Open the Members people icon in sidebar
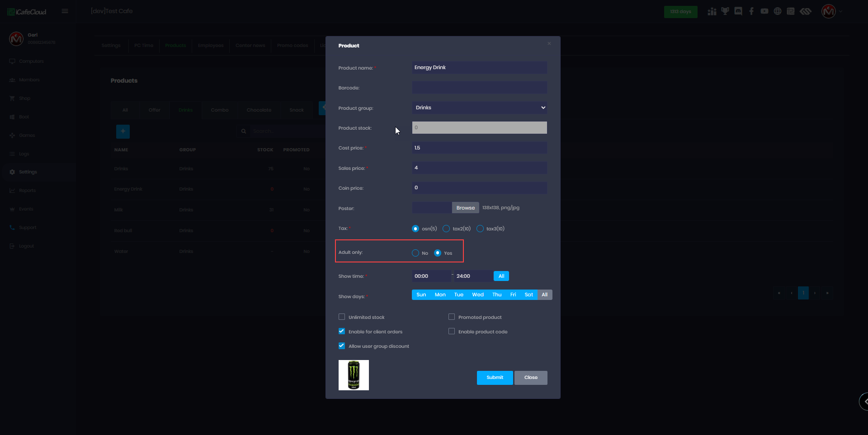The image size is (868, 435). click(12, 80)
